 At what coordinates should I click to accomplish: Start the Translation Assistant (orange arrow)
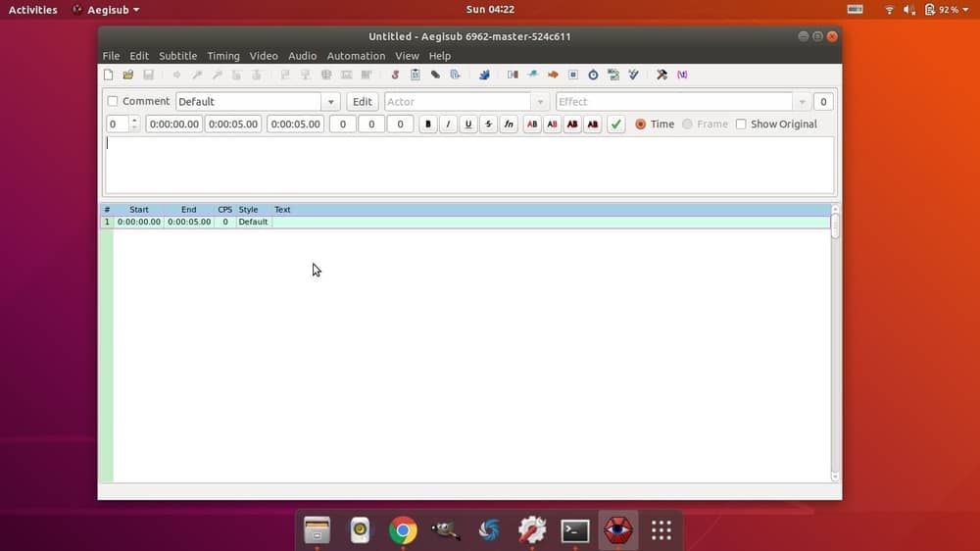point(553,75)
